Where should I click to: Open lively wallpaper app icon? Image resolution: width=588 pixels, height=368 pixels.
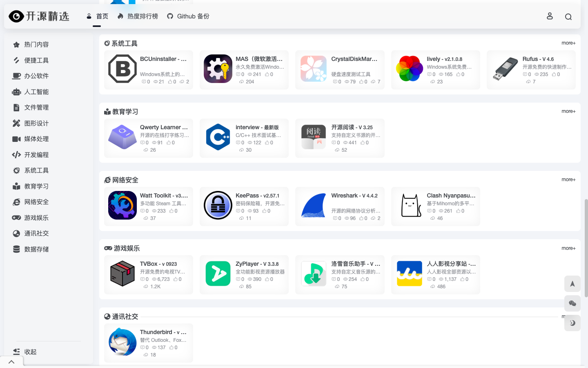(x=410, y=69)
